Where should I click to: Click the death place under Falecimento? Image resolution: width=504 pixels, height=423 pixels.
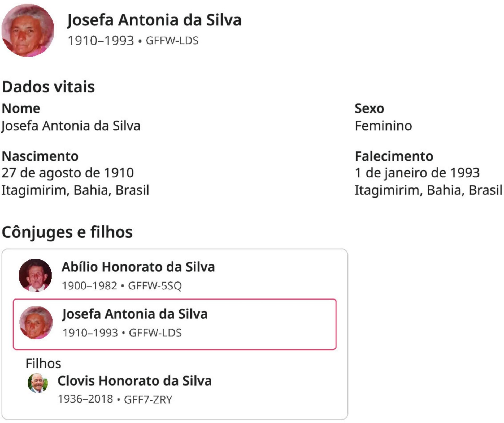tap(428, 190)
